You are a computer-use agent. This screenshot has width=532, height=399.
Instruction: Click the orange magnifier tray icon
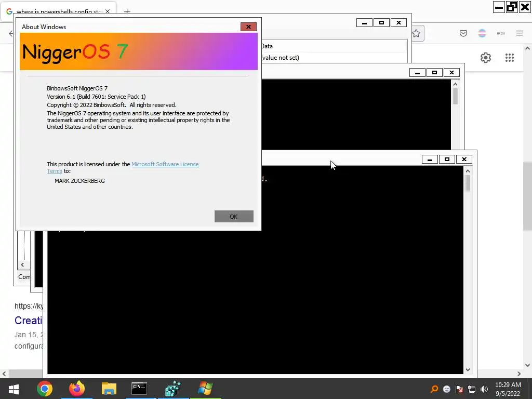(x=434, y=389)
